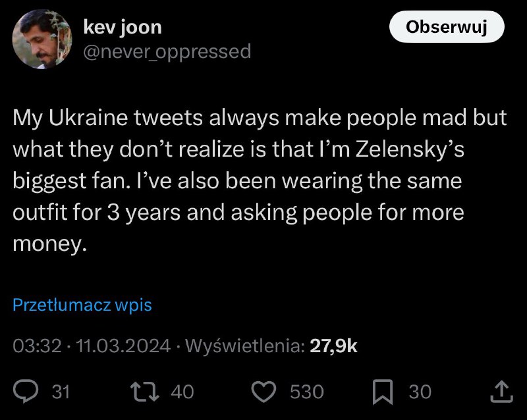Click the 30 bookmarks count

coord(420,392)
